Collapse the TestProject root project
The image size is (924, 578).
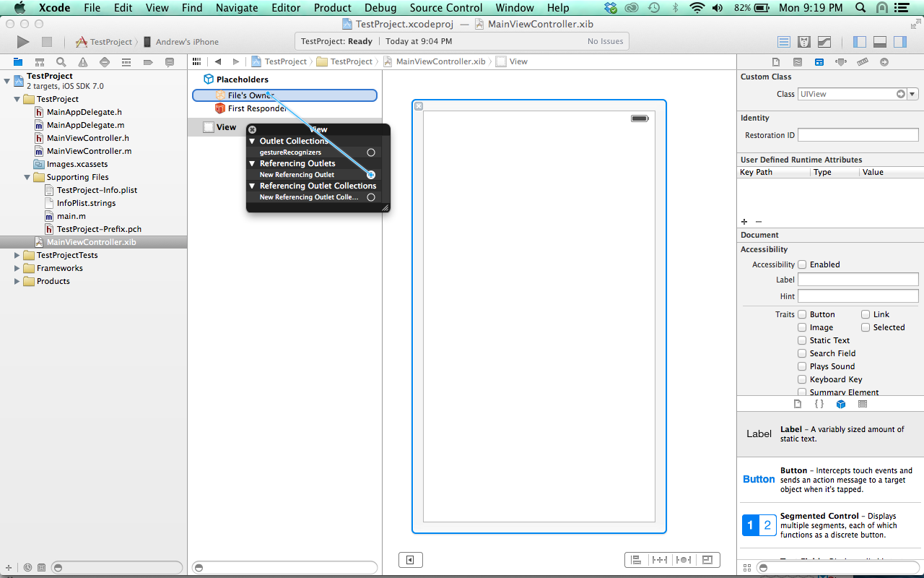[x=6, y=80]
